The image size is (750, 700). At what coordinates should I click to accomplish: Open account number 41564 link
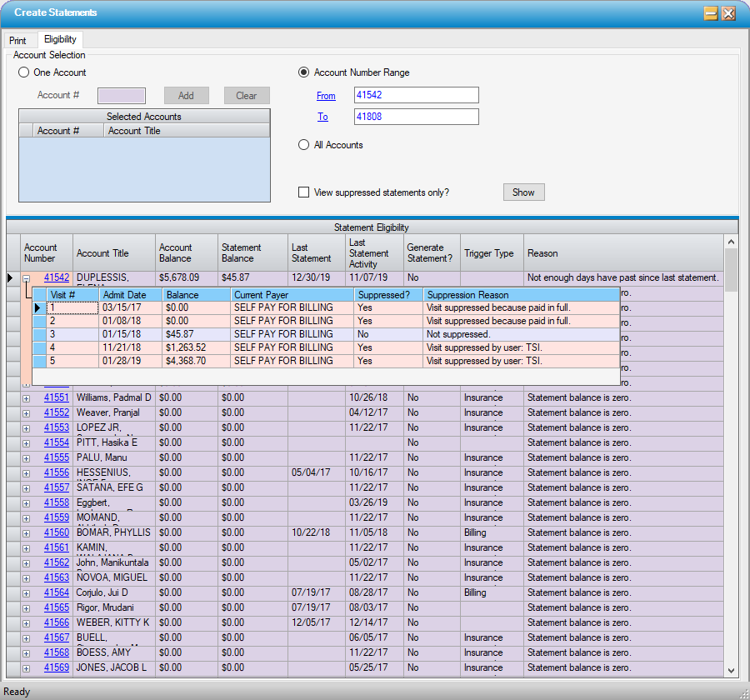pyautogui.click(x=57, y=593)
